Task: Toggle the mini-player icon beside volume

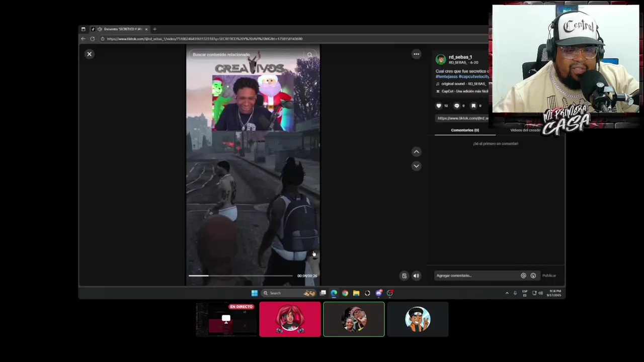Action: 404,276
